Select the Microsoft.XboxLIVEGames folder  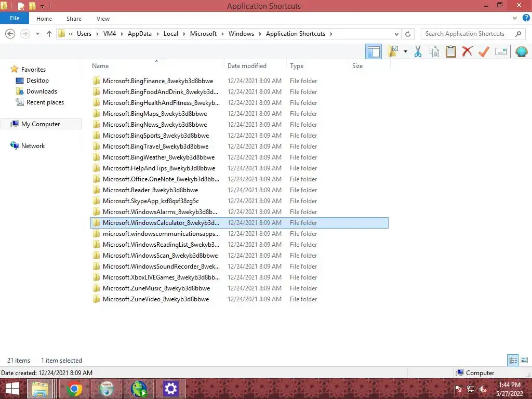point(239,277)
